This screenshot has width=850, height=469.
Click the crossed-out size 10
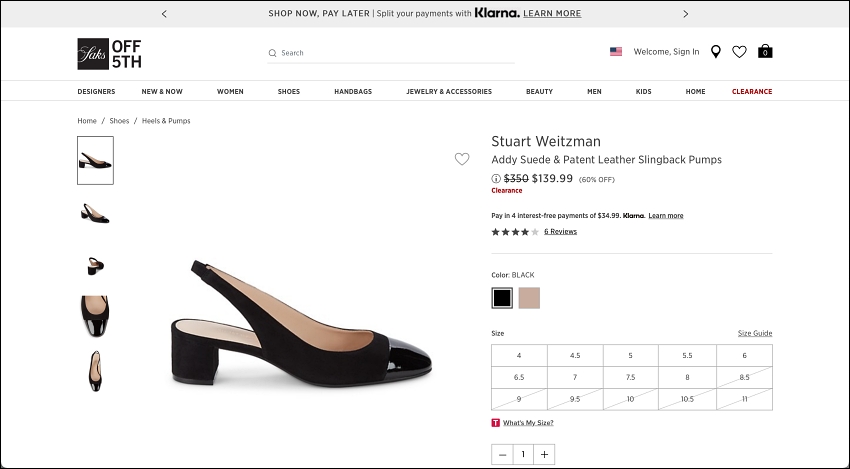(x=630, y=399)
